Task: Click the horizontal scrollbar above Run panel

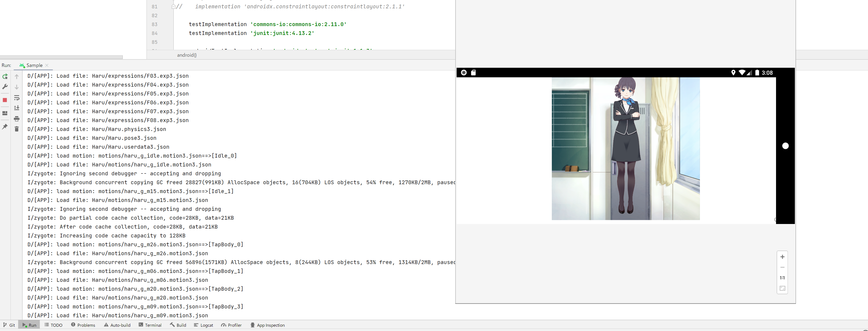Action: [x=61, y=57]
